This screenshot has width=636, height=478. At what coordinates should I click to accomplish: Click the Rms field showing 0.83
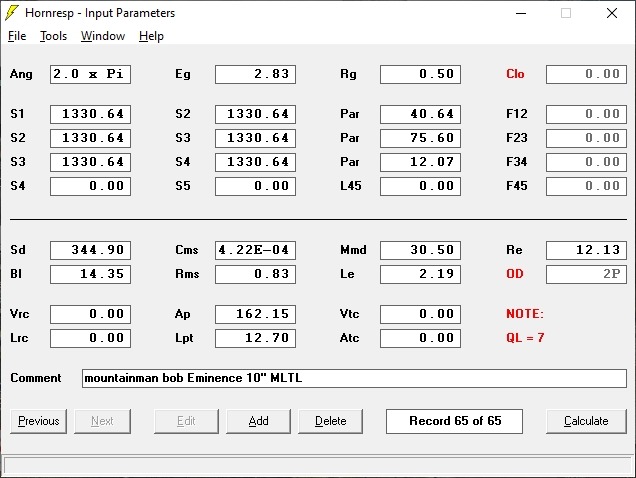(x=256, y=274)
